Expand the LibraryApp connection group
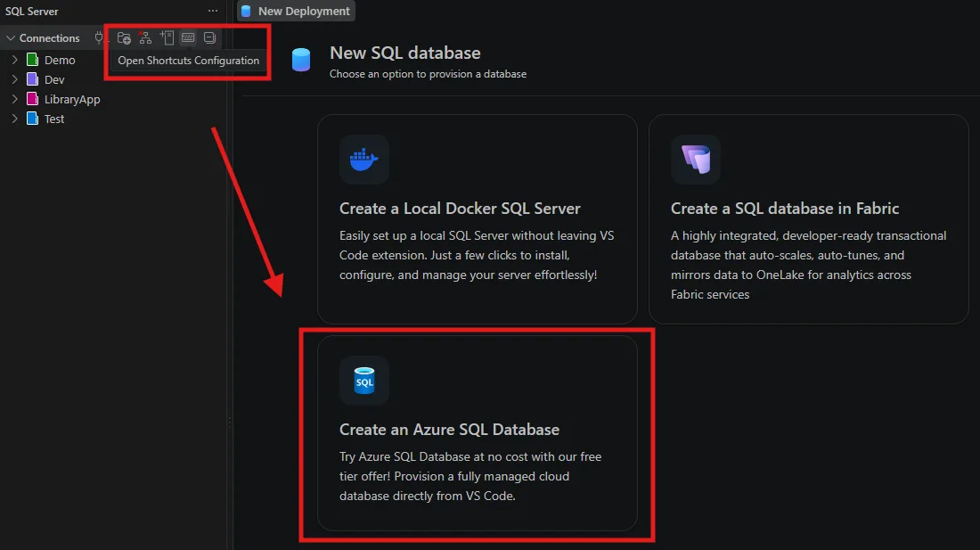 [x=15, y=99]
